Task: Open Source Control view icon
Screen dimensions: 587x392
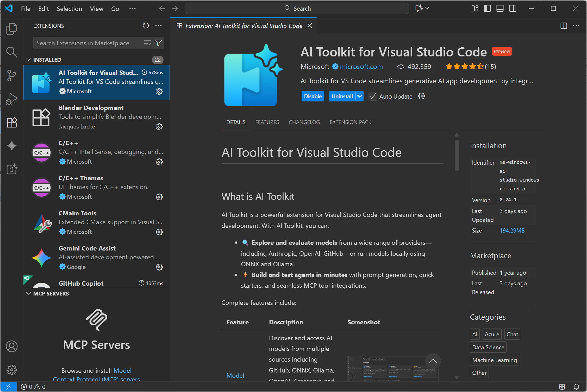Action: coord(11,75)
